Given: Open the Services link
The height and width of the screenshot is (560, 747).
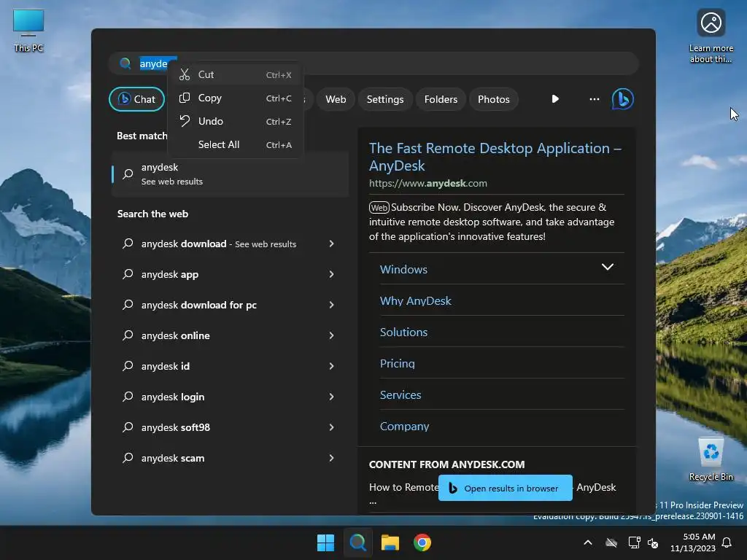Looking at the screenshot, I should click(400, 395).
